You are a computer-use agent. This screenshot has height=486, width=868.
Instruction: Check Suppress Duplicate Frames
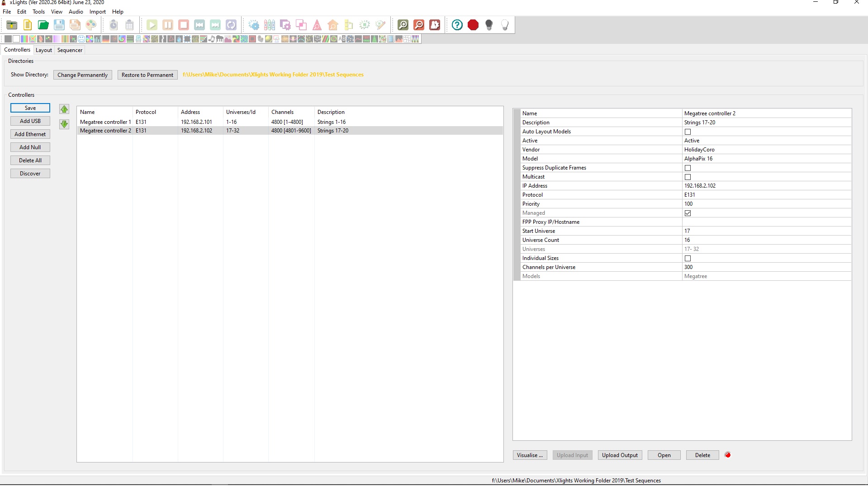tap(688, 168)
